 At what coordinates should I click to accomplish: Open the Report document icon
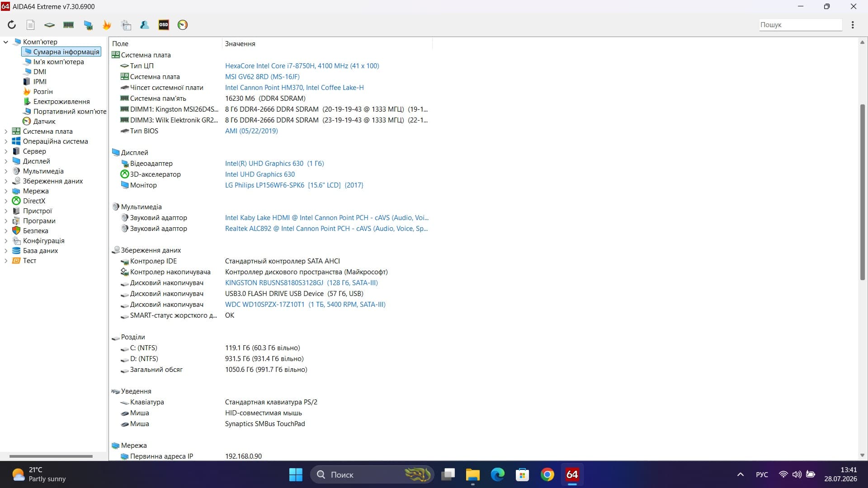[x=30, y=25]
